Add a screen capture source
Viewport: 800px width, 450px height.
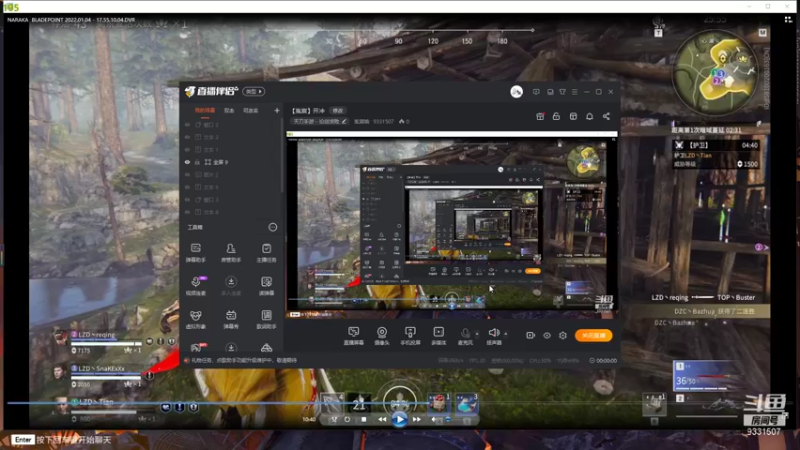coord(354,336)
